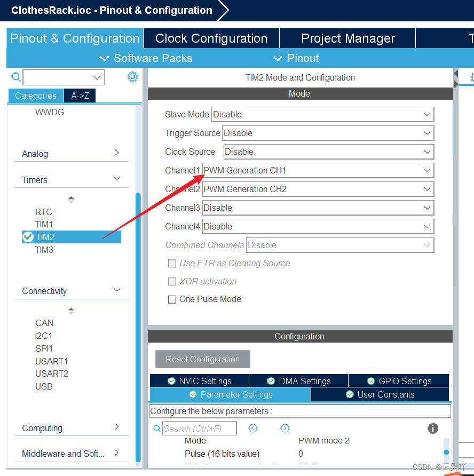
Task: Toggle Use ETR as Clearing Source
Action: (x=172, y=263)
